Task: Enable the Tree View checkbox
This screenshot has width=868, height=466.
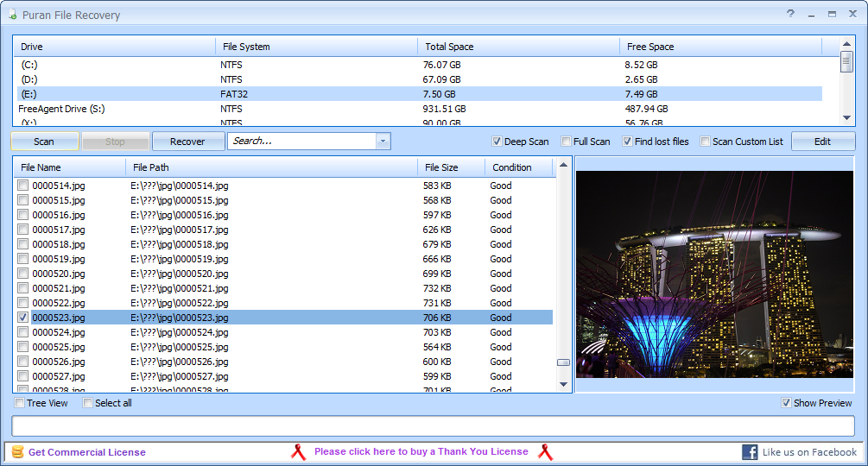Action: click(19, 403)
